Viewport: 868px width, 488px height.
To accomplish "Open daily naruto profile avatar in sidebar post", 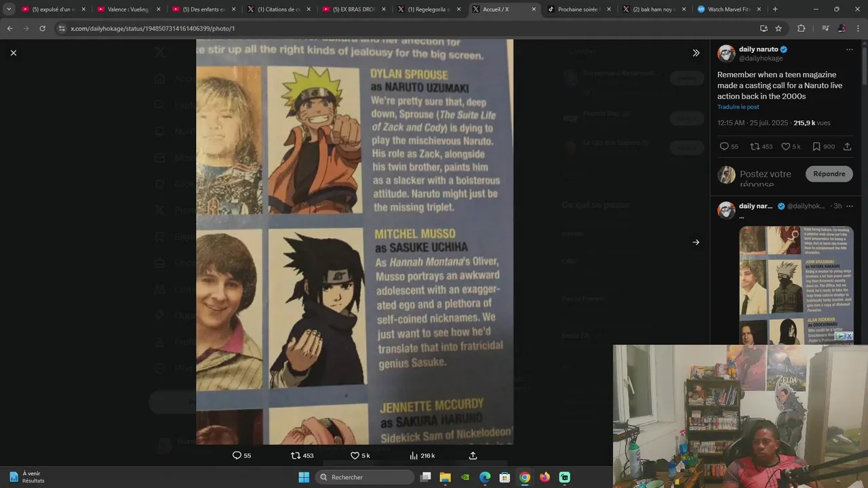I will 726,54.
